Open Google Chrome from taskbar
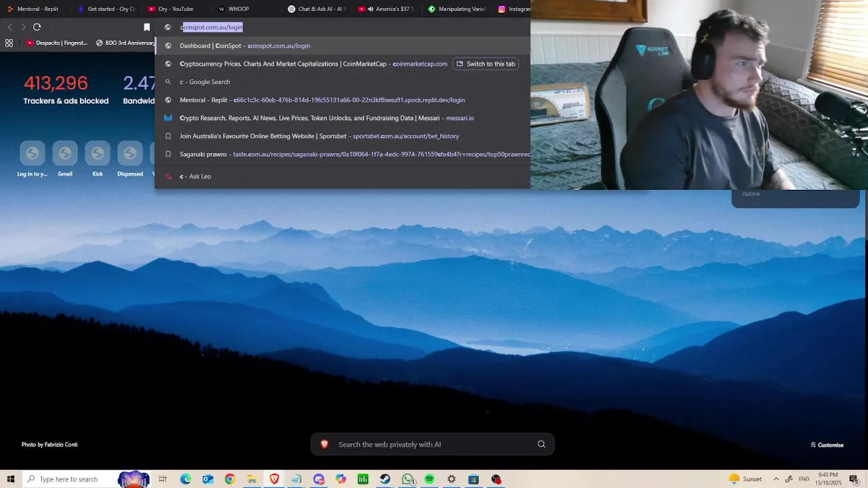 230,479
